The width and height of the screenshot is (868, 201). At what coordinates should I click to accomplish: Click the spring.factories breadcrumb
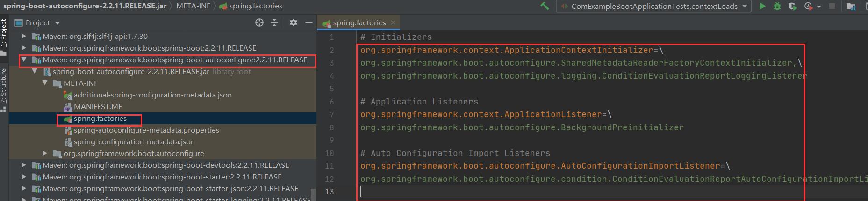(250, 6)
